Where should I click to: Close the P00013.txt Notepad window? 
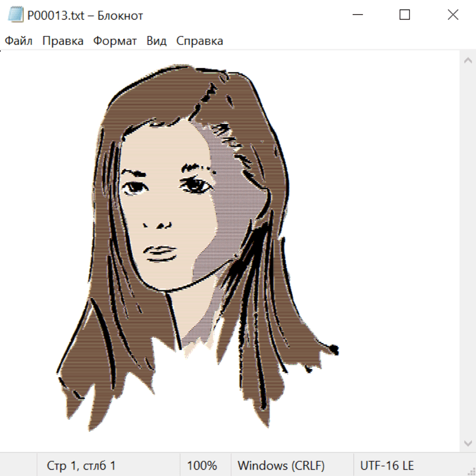[x=453, y=15]
